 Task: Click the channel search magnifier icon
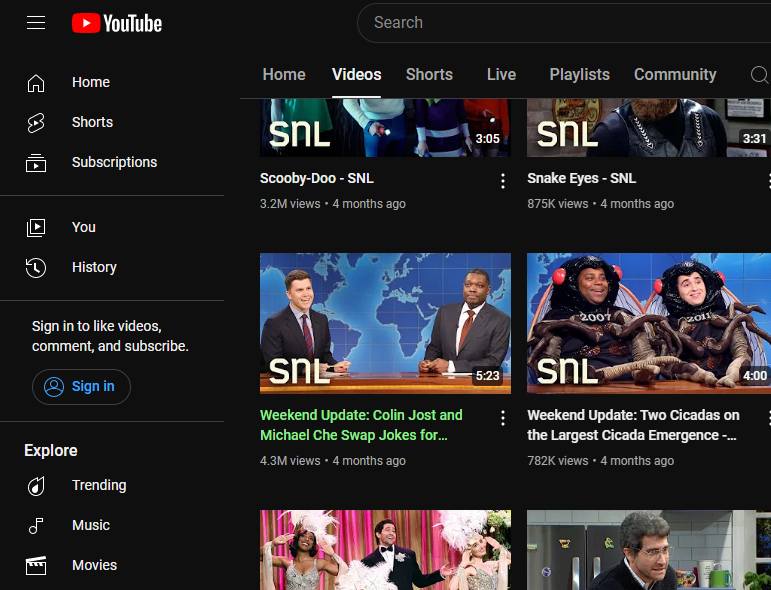click(760, 75)
